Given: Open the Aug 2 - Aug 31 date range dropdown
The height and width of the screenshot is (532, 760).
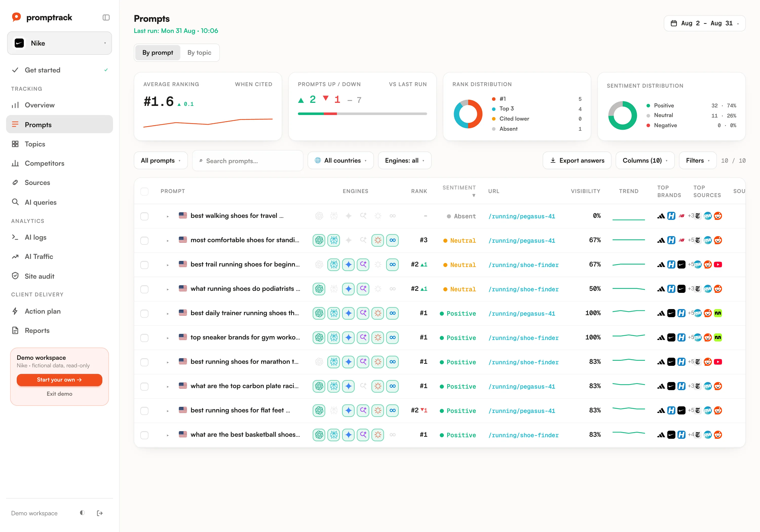Looking at the screenshot, I should pyautogui.click(x=704, y=23).
